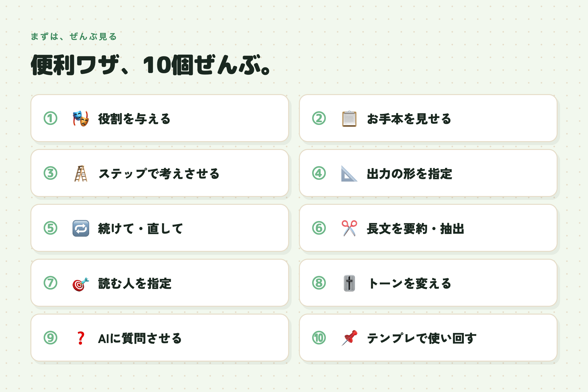Select ステップで考えさせる text
Viewport: 588px width, 392px height.
point(159,173)
